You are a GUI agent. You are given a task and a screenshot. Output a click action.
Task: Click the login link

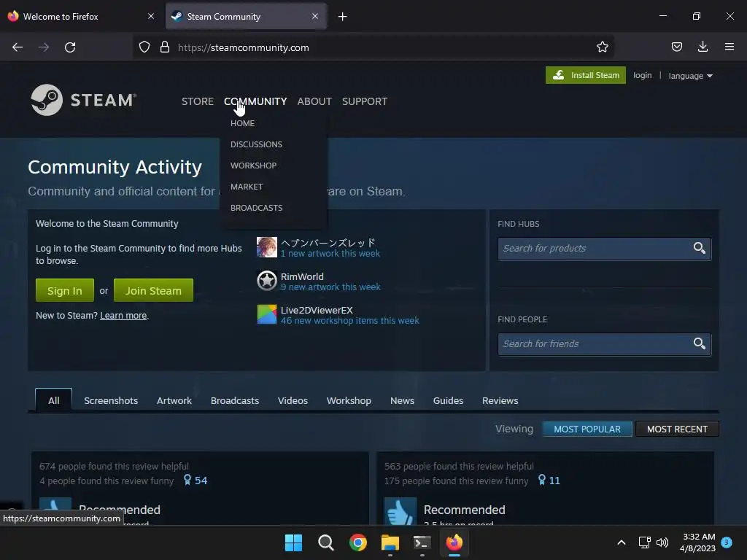[642, 75]
